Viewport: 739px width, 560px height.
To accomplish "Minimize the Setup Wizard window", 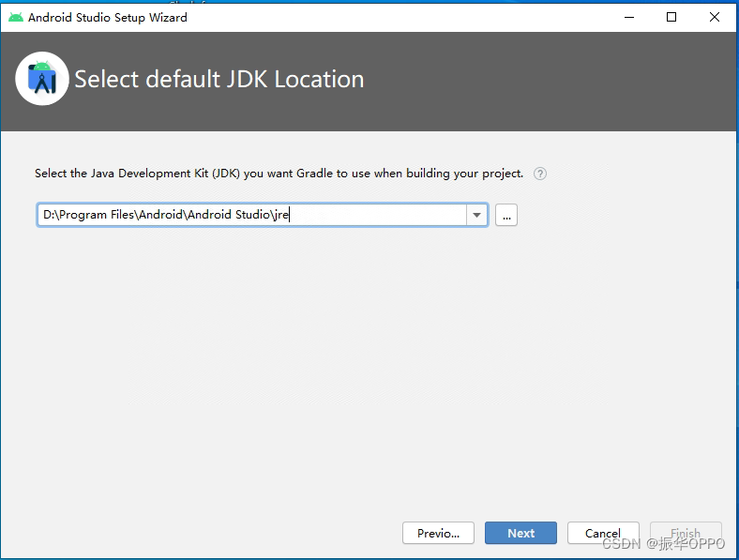I will (629, 18).
